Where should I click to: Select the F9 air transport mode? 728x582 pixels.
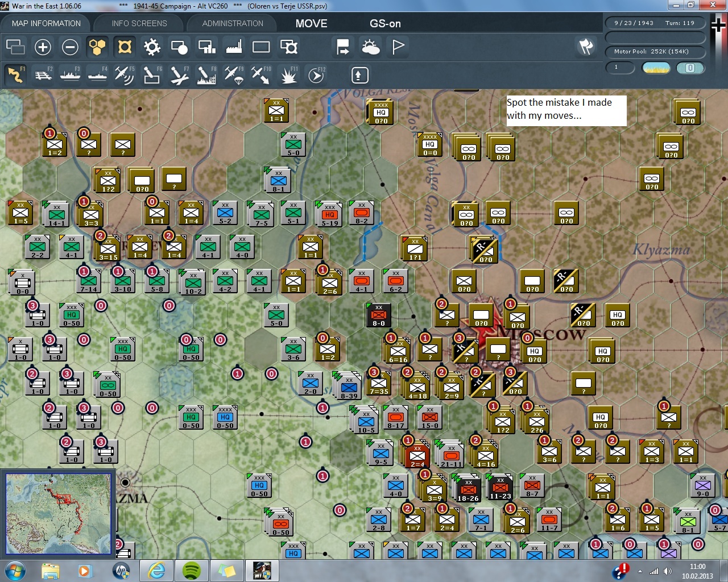234,74
